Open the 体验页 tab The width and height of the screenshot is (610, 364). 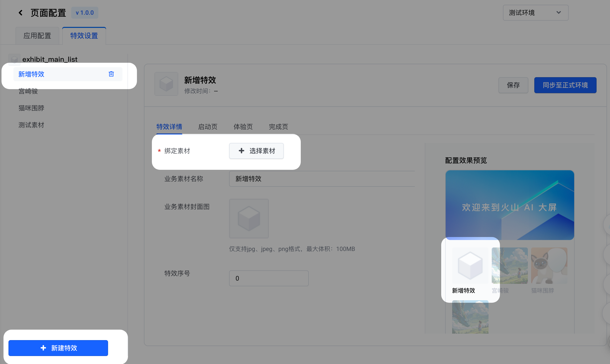(243, 127)
